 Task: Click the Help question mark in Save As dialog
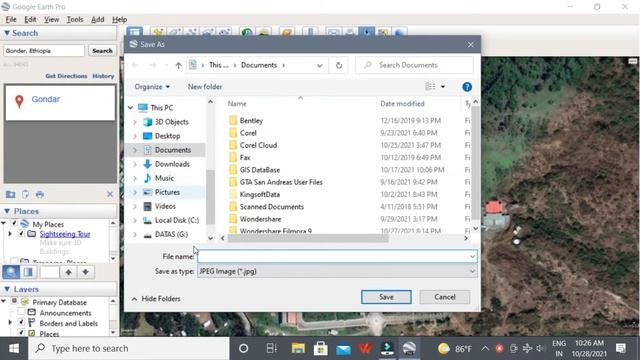(x=467, y=87)
